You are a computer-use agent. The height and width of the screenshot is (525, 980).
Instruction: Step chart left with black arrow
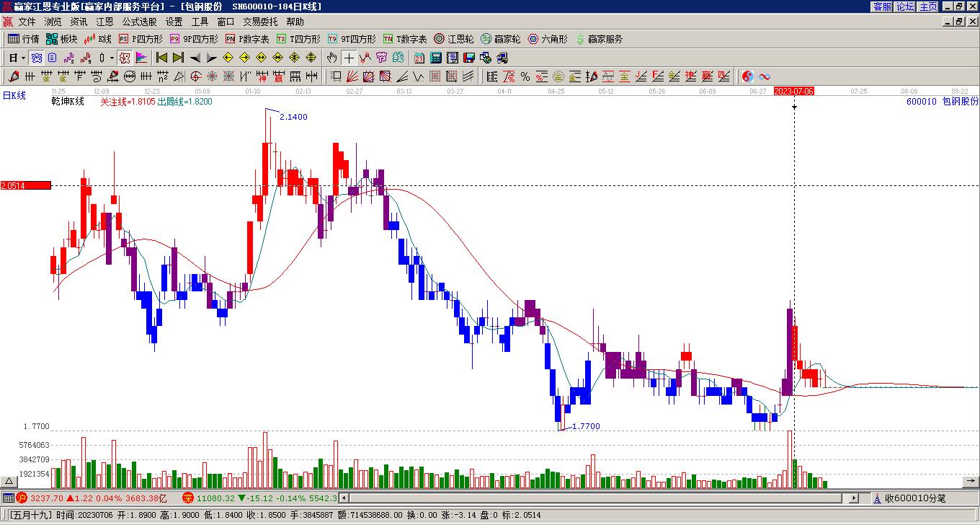click(195, 58)
